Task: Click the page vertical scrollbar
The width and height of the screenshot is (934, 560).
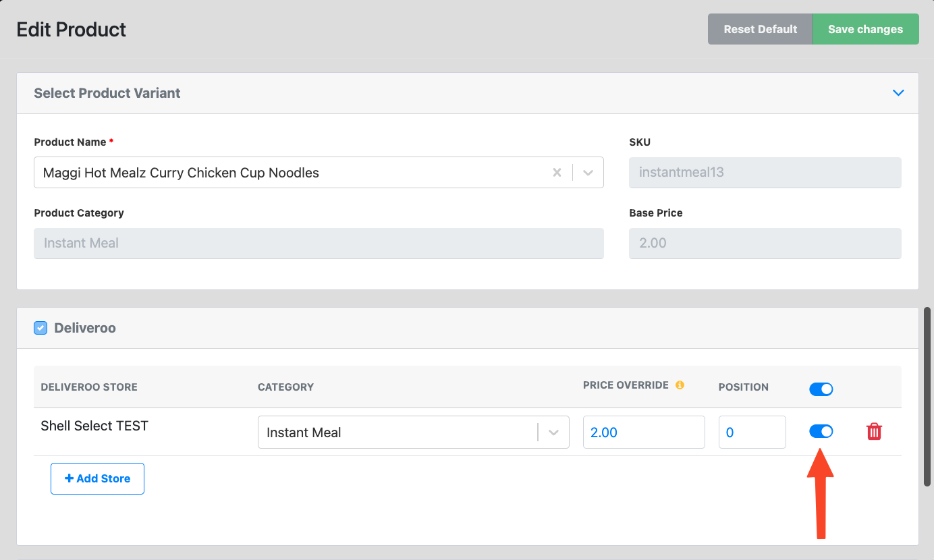Action: coord(927,396)
